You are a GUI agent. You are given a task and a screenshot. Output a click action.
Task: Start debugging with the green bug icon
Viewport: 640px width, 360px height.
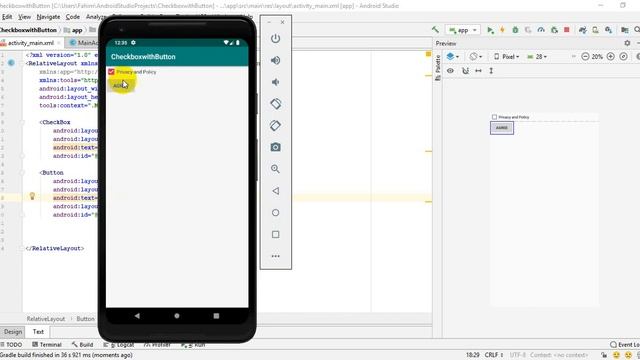coord(515,30)
